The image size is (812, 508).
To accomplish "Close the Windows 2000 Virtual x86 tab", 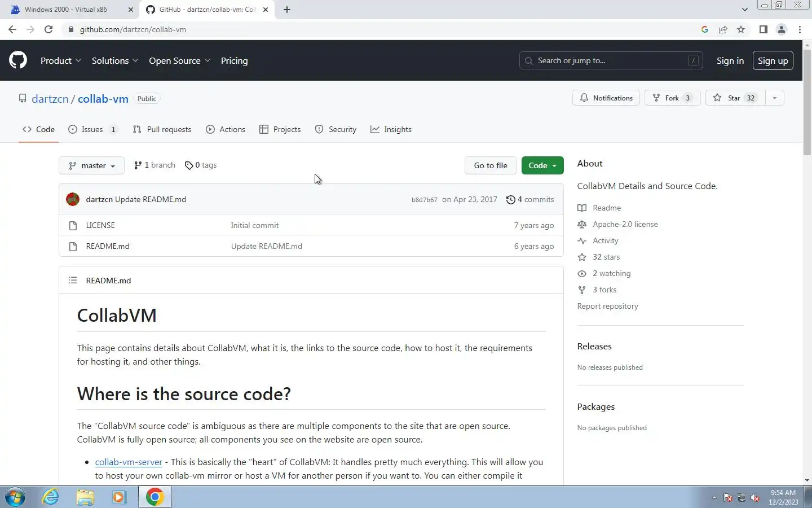I will (131, 10).
